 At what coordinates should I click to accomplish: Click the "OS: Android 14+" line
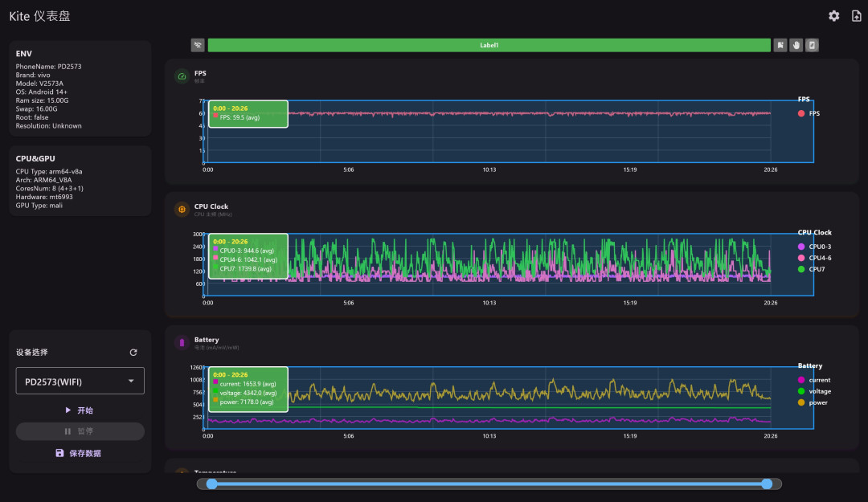click(x=42, y=92)
